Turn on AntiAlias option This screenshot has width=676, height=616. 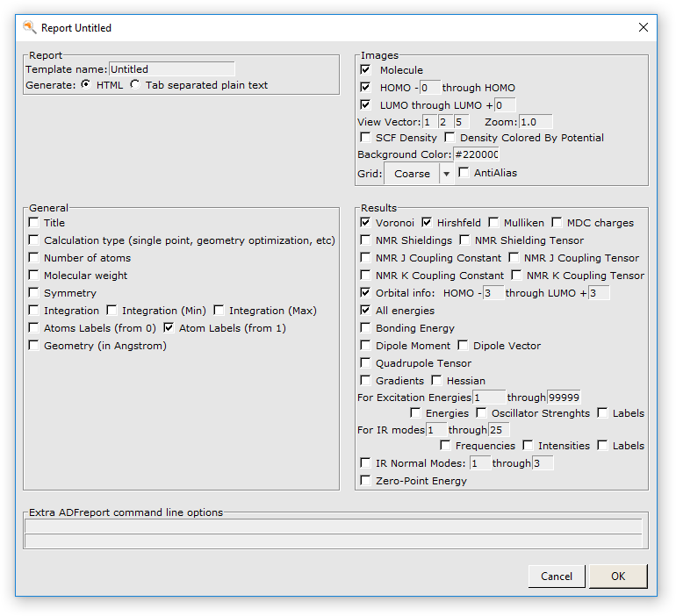tap(464, 173)
